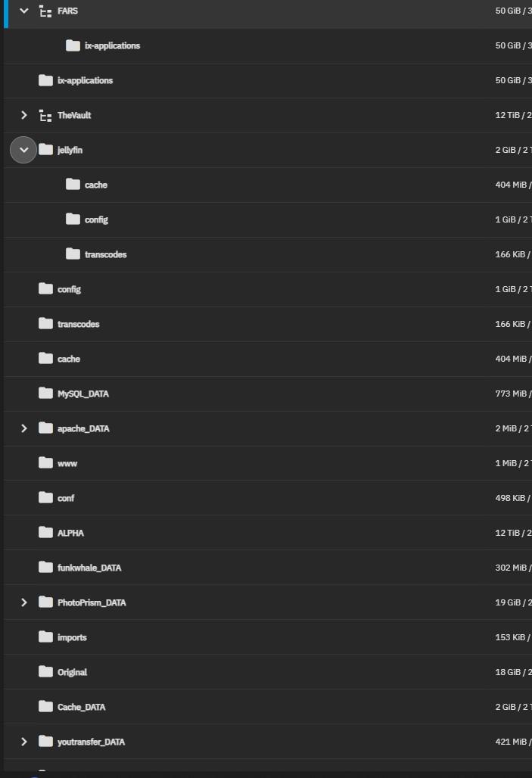
Task: Click the jellyfin folder icon
Action: 45,149
